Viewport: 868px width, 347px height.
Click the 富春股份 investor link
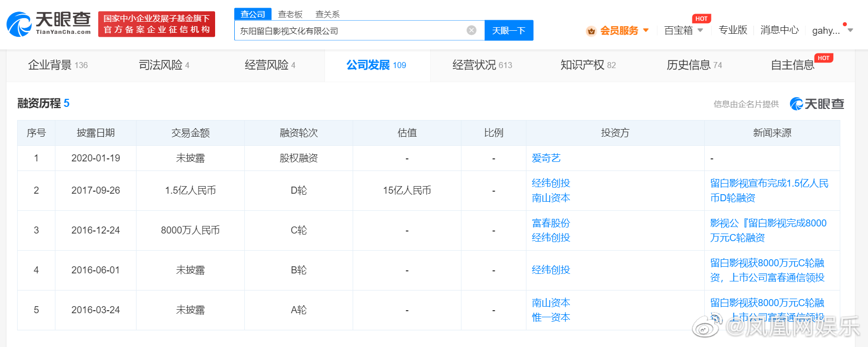(x=551, y=223)
